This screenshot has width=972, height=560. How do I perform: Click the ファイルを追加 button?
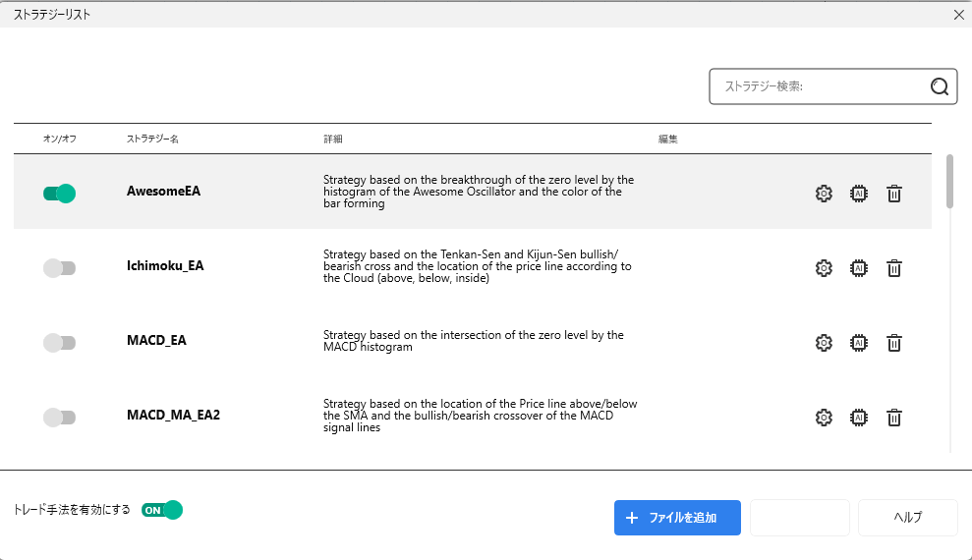coord(677,518)
